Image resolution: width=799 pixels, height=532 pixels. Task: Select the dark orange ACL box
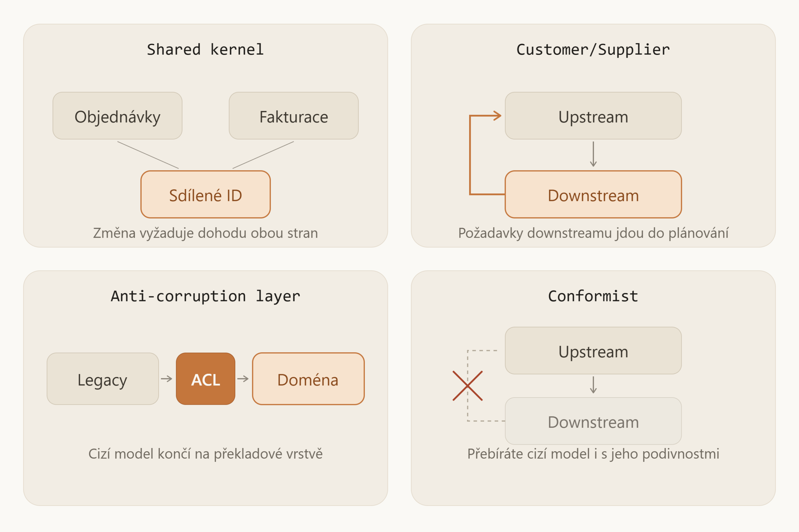coord(206,379)
